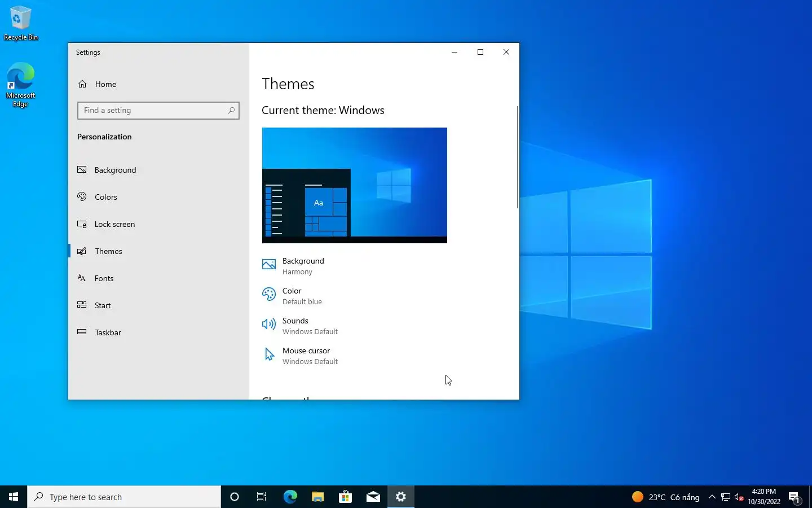Show hidden system tray icons
This screenshot has height=508, width=812.
(712, 497)
